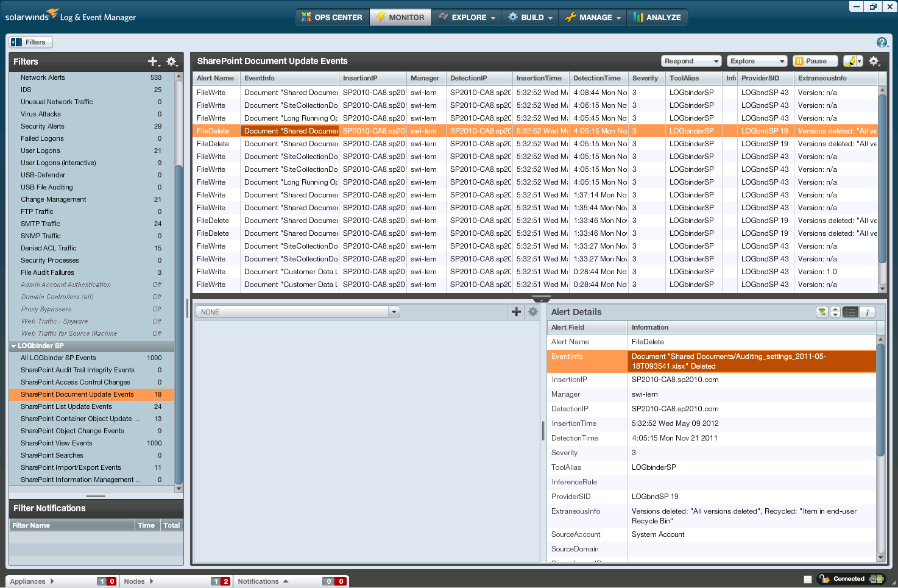Sort grid by ExtraneousInfo column
The image size is (898, 588).
point(836,78)
